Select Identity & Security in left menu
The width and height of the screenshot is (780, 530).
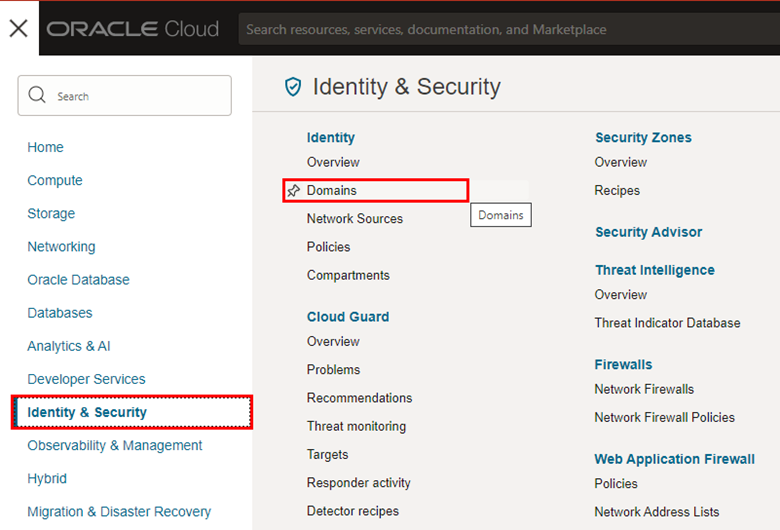(x=132, y=412)
